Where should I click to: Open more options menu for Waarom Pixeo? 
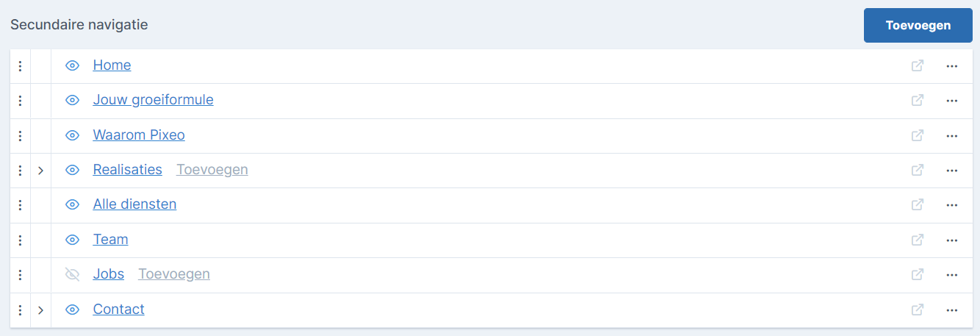(952, 135)
